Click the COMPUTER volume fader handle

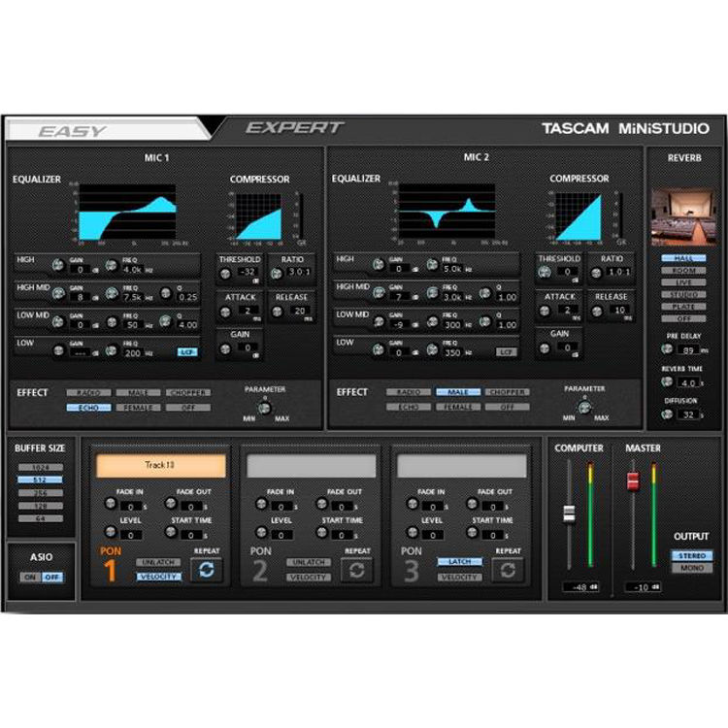pos(569,513)
